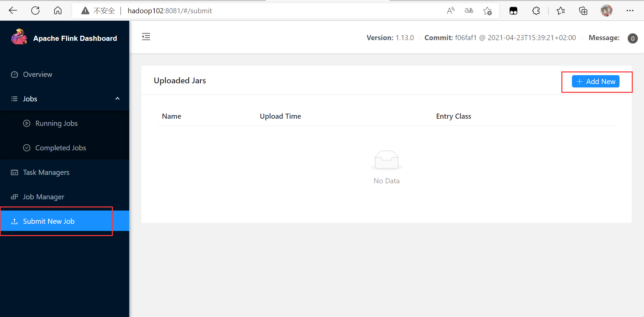Image resolution: width=644 pixels, height=317 pixels.
Task: Click the translate page icon
Action: click(469, 11)
